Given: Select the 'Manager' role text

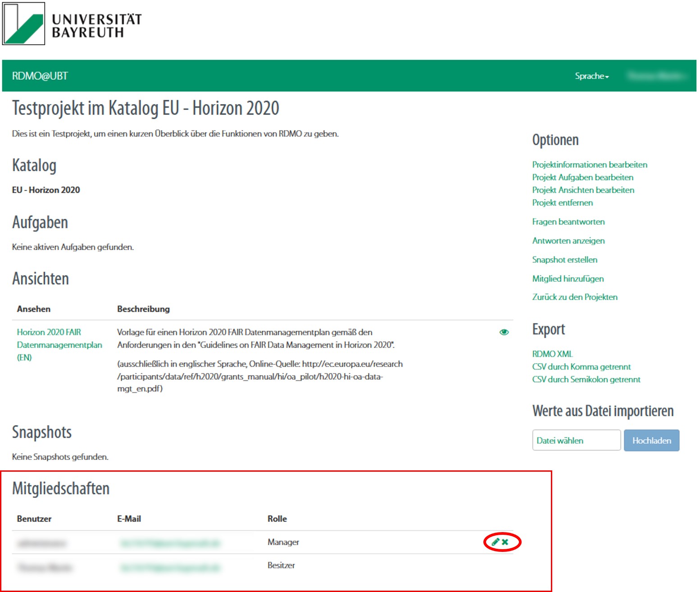Looking at the screenshot, I should (x=283, y=542).
